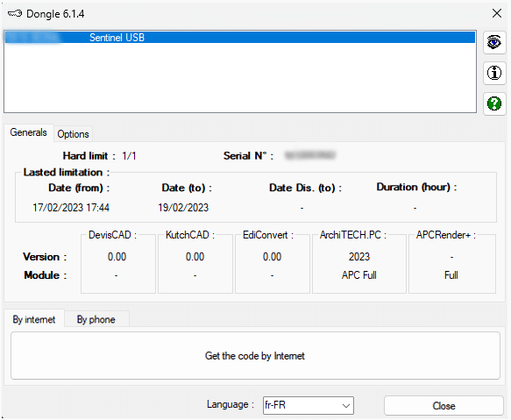
Task: Click the APCRender+ Full module text
Action: coord(451,275)
